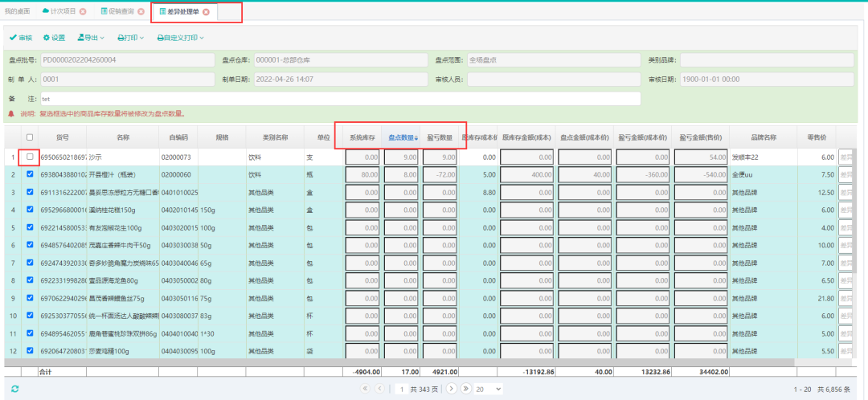Viewport: 868px width, 400px height.
Task: Jump to last page of results
Action: pos(465,389)
